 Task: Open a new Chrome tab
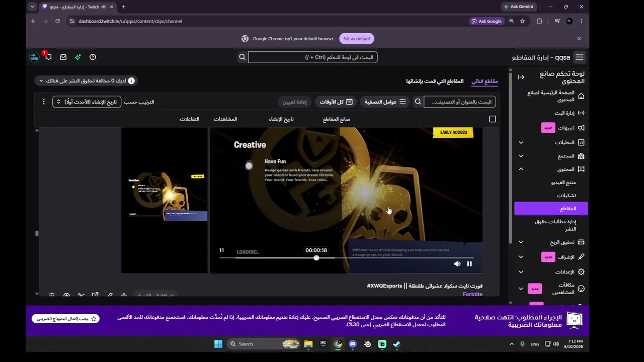123,7
